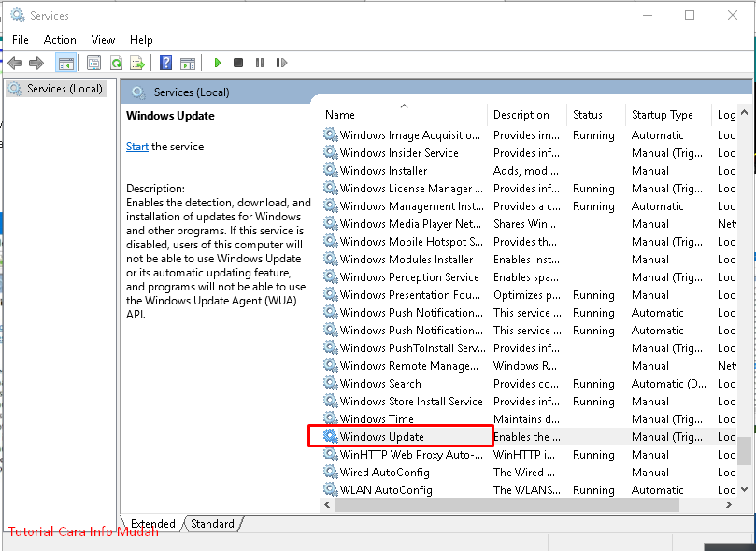Click the Pause Service toolbar button
The width and height of the screenshot is (756, 551).
260,63
